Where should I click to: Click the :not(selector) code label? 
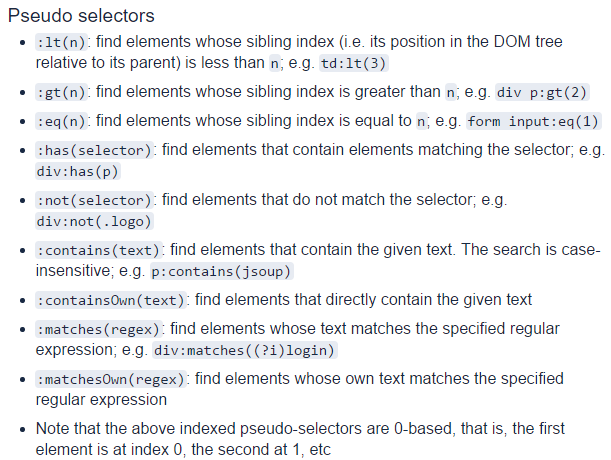pos(94,200)
